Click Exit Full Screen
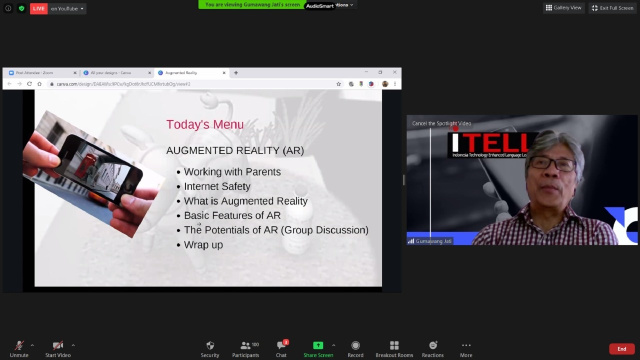 612,8
